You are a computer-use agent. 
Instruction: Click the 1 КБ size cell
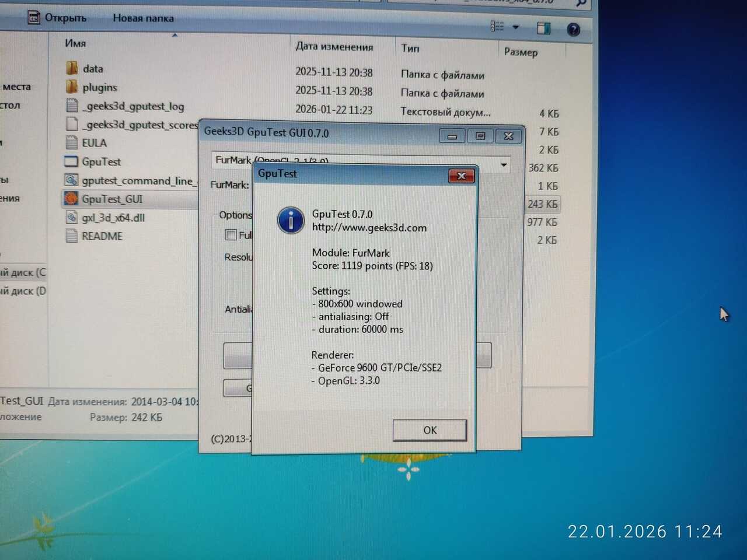tap(548, 186)
